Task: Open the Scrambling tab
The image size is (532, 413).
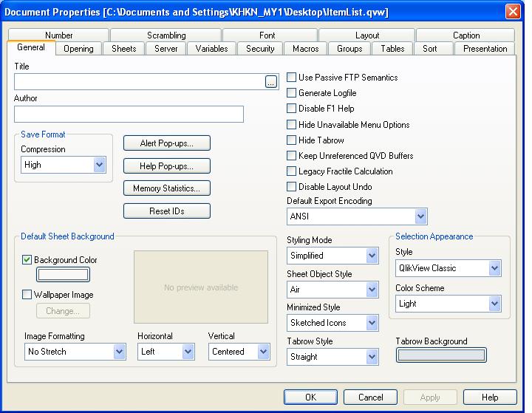Action: [166, 35]
